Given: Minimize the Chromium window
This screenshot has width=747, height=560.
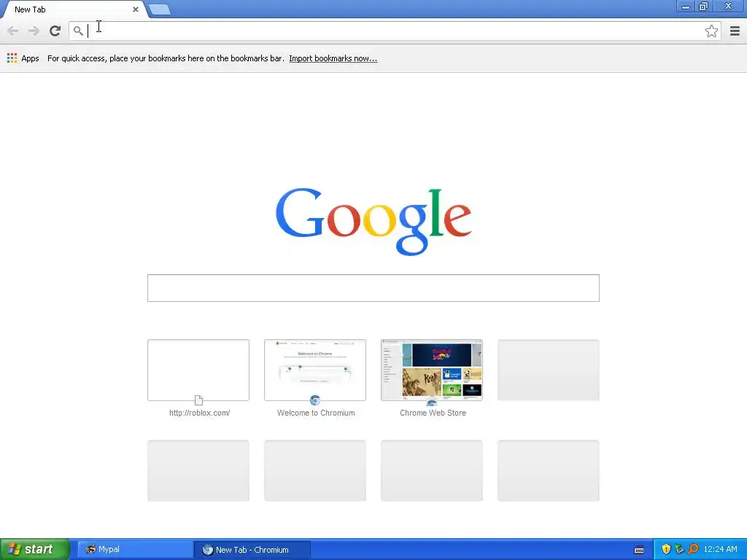Looking at the screenshot, I should (x=686, y=7).
